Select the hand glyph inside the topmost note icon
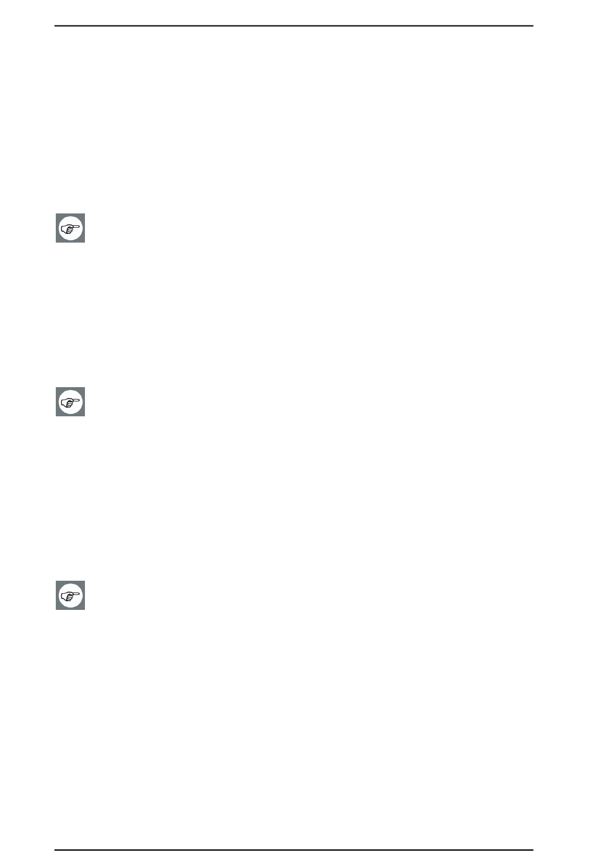 (70, 228)
